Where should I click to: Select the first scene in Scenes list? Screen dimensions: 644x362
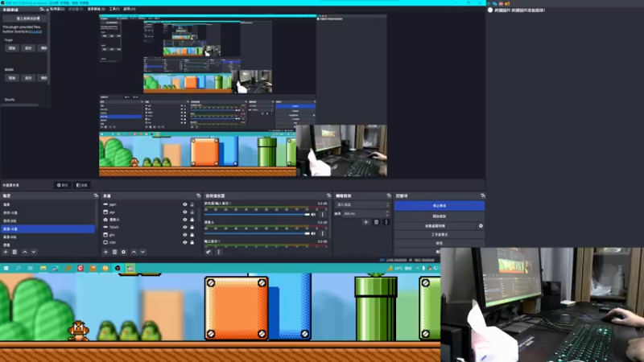click(x=47, y=204)
